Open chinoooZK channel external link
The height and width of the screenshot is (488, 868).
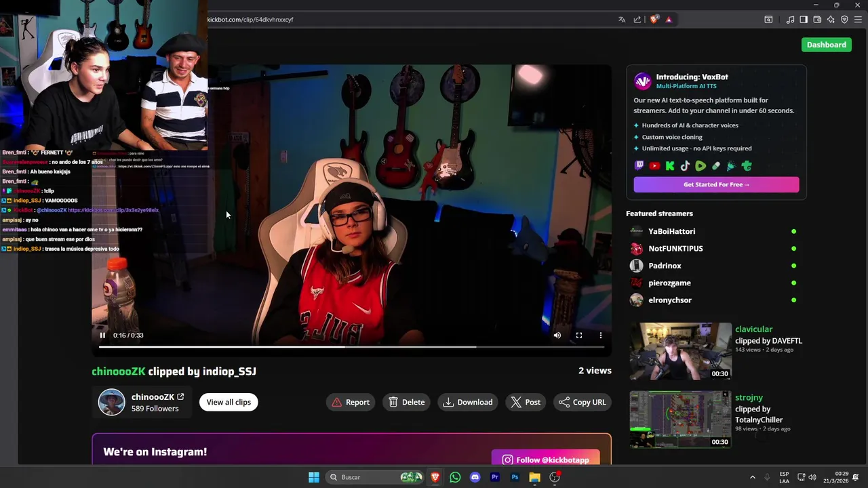click(180, 396)
